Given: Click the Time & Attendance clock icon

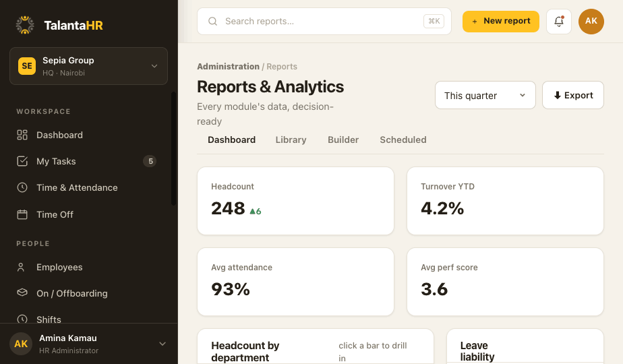Looking at the screenshot, I should click(22, 187).
